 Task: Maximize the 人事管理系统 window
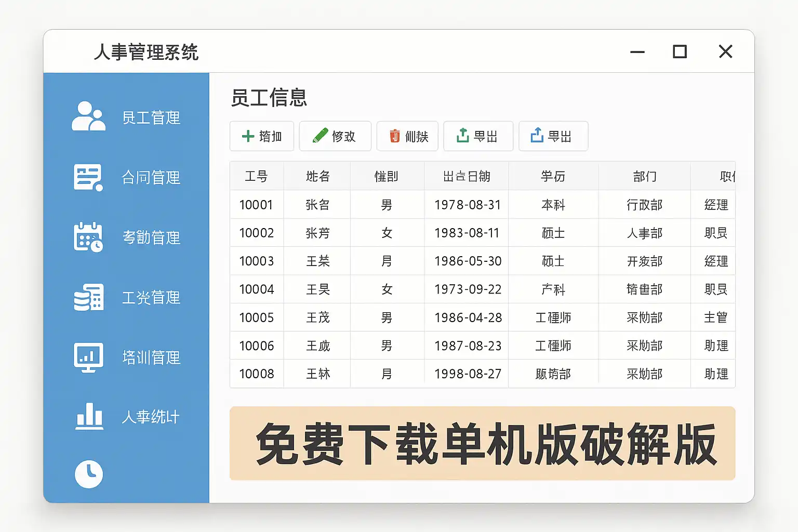tap(680, 51)
